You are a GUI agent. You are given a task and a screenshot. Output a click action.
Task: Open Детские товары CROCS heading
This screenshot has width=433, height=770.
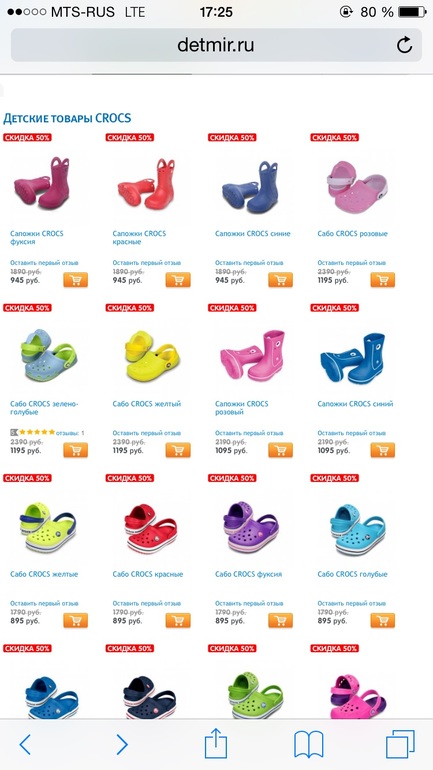pos(67,118)
